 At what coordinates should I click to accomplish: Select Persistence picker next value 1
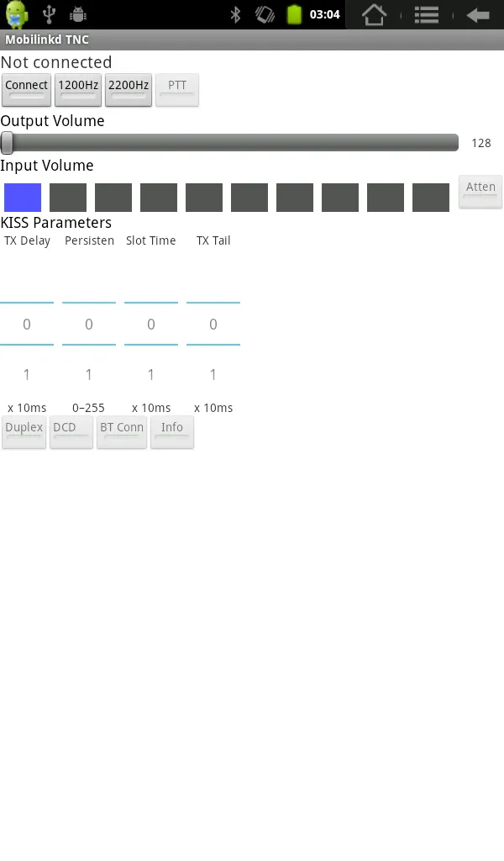coord(89,374)
